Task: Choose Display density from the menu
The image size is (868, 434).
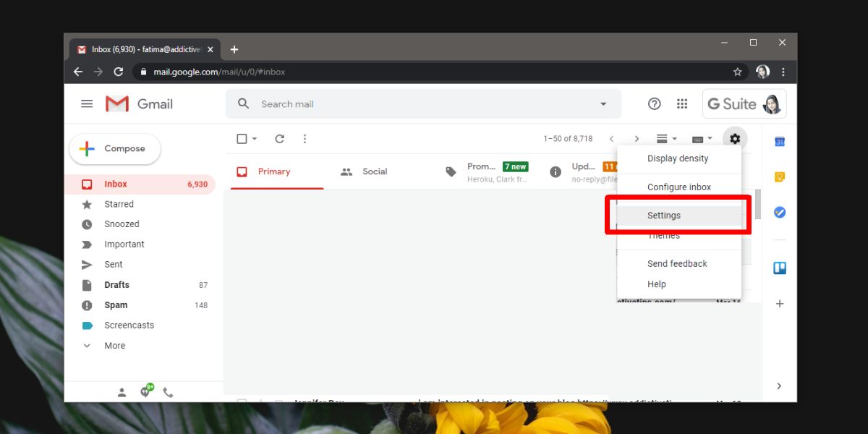Action: pyautogui.click(x=679, y=158)
